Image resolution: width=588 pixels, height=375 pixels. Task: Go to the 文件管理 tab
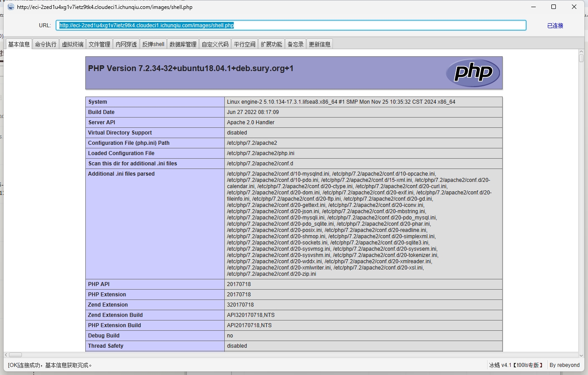tap(99, 44)
